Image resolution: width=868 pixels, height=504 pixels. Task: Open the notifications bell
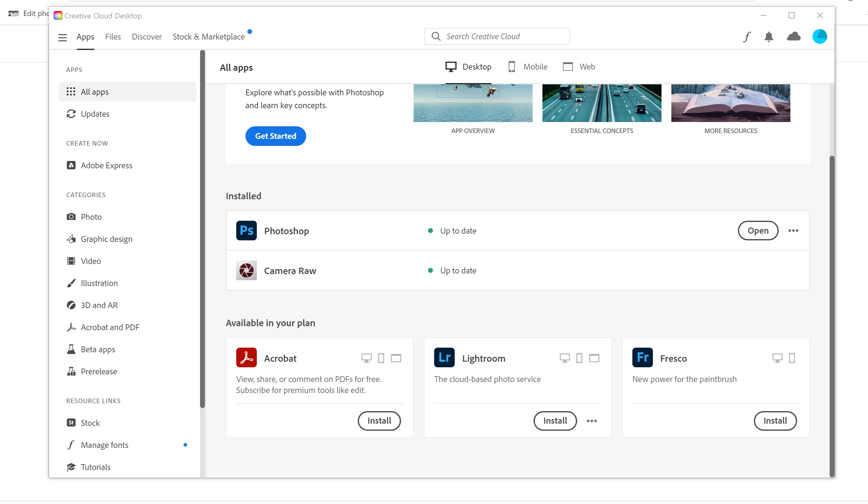[769, 36]
